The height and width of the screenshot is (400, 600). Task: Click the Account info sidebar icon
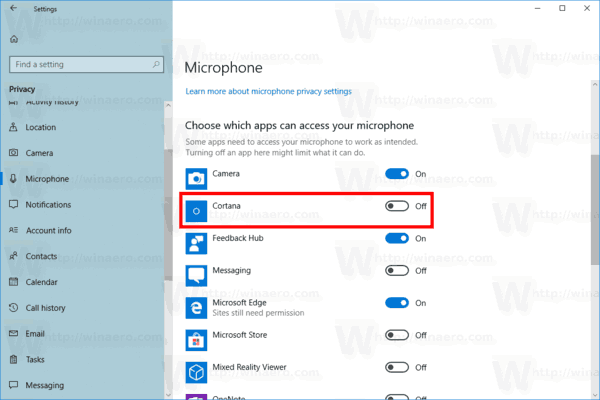13,230
